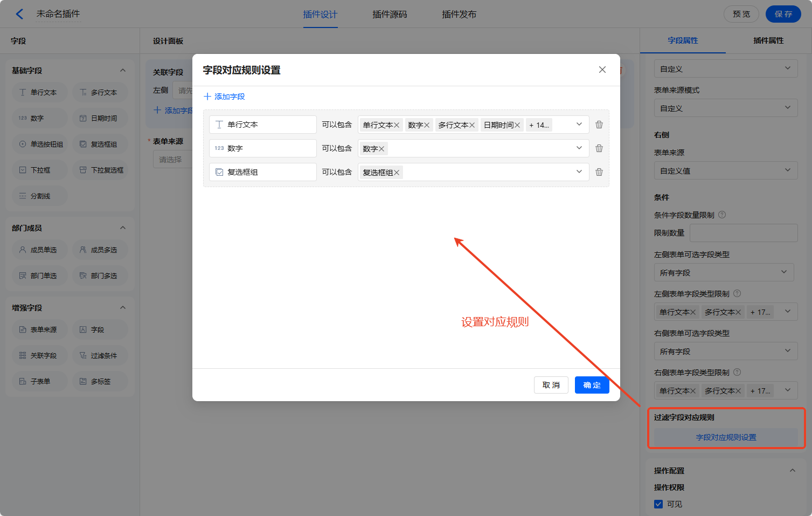Expand dropdown of 单行文本 rule row
The height and width of the screenshot is (516, 812).
click(579, 125)
